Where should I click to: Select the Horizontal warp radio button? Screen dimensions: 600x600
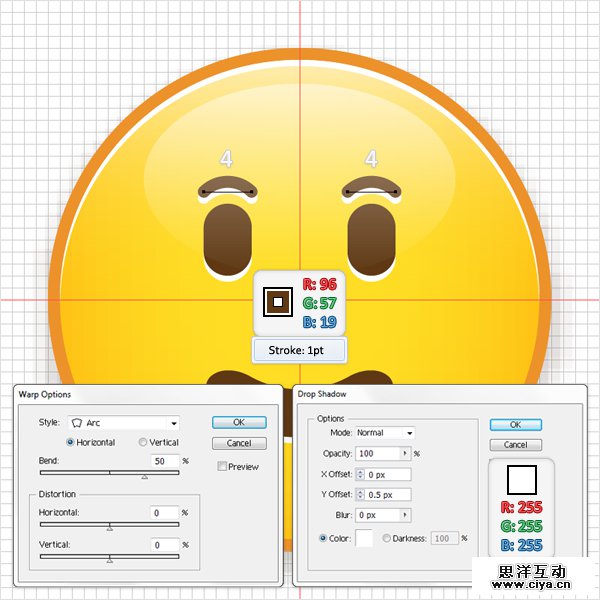[70, 442]
